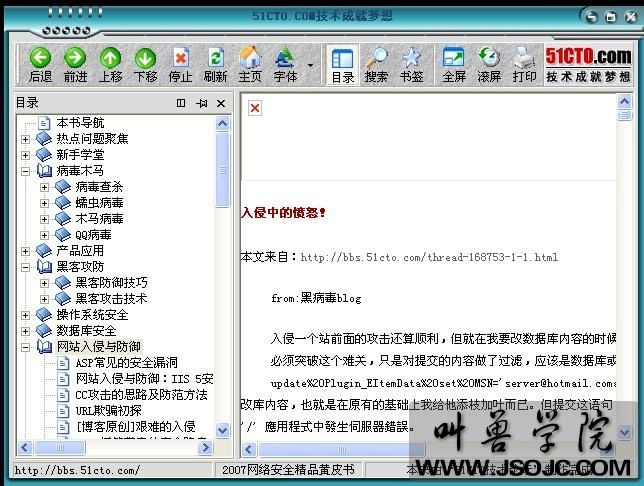Click the tree horizontal scrollbar thumb
The image size is (644, 486).
(x=60, y=447)
